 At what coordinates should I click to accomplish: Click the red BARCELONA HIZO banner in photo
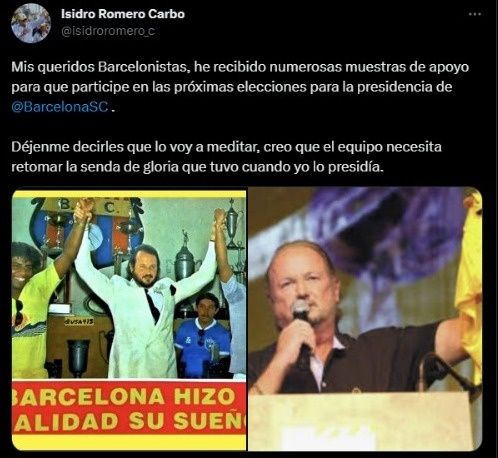click(129, 409)
